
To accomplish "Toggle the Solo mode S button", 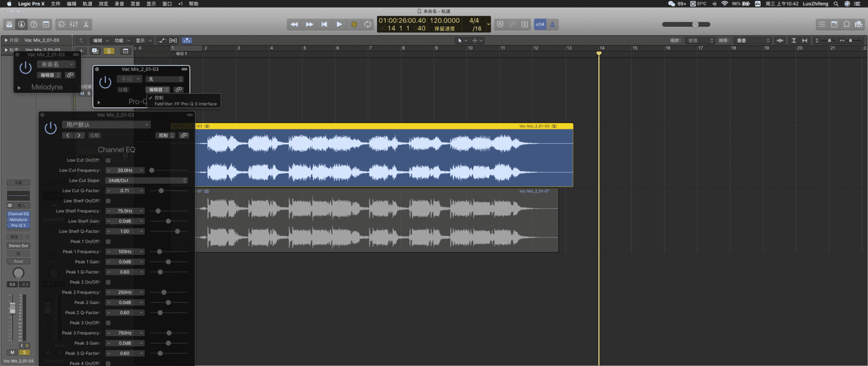I will coord(525,24).
